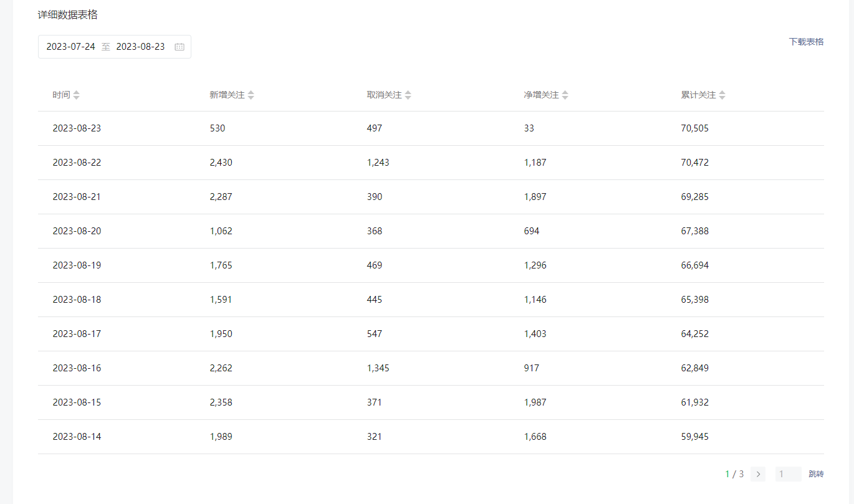
Task: Click the 跳转 jump button
Action: pos(816,474)
